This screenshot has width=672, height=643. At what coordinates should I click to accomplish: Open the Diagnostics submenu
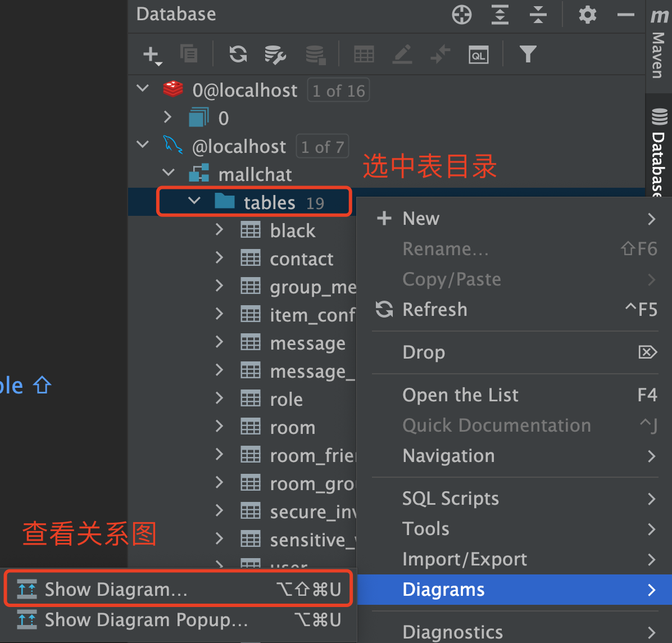[x=515, y=632]
